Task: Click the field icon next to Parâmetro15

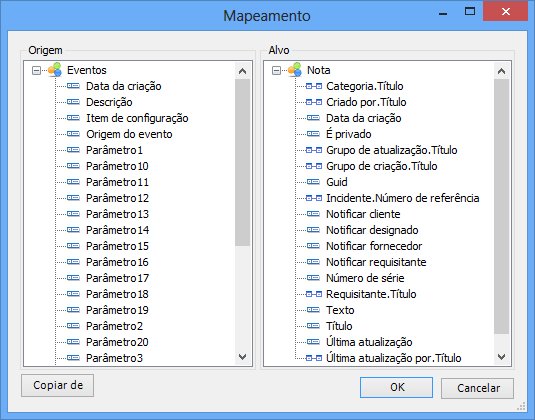Action: [x=73, y=246]
